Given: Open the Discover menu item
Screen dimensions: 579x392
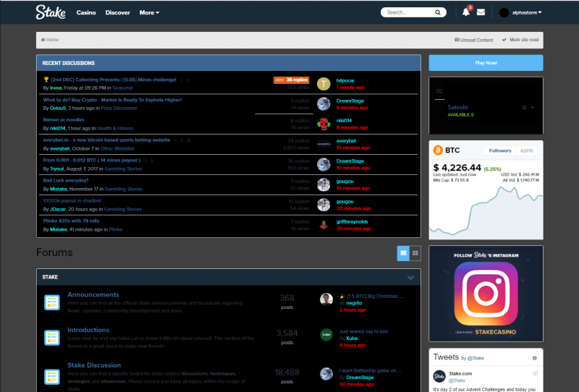Looking at the screenshot, I should coord(118,12).
